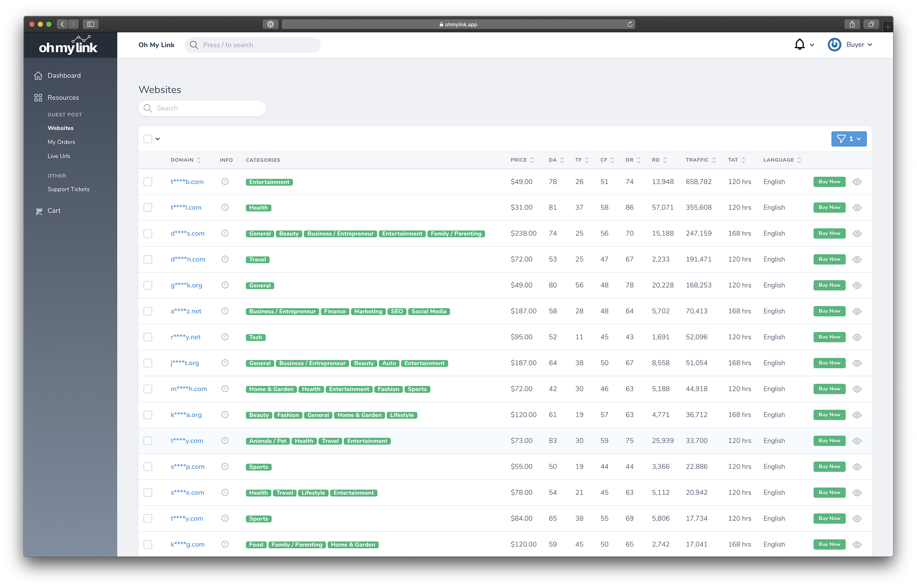
Task: Click the Safari show tabs overview icon
Action: point(871,25)
